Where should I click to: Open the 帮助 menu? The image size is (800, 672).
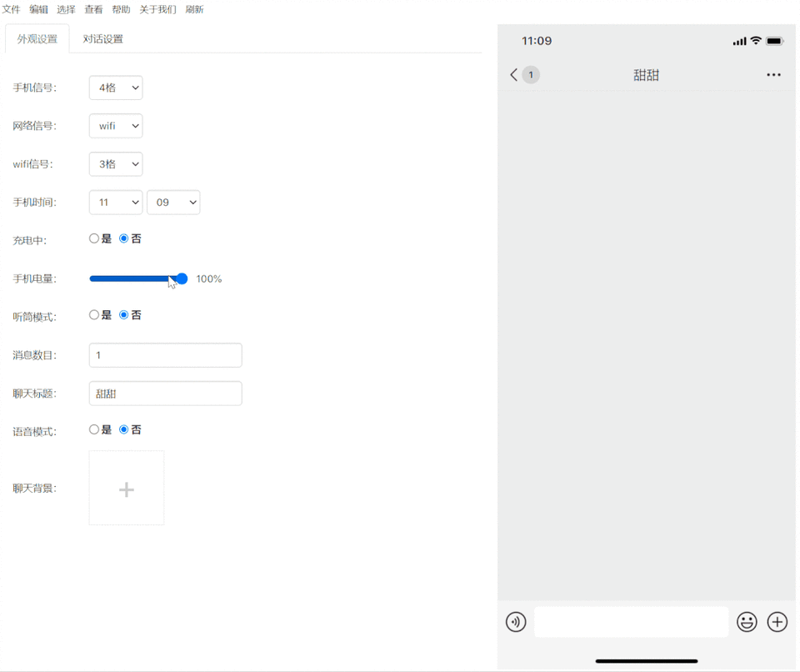pyautogui.click(x=122, y=9)
